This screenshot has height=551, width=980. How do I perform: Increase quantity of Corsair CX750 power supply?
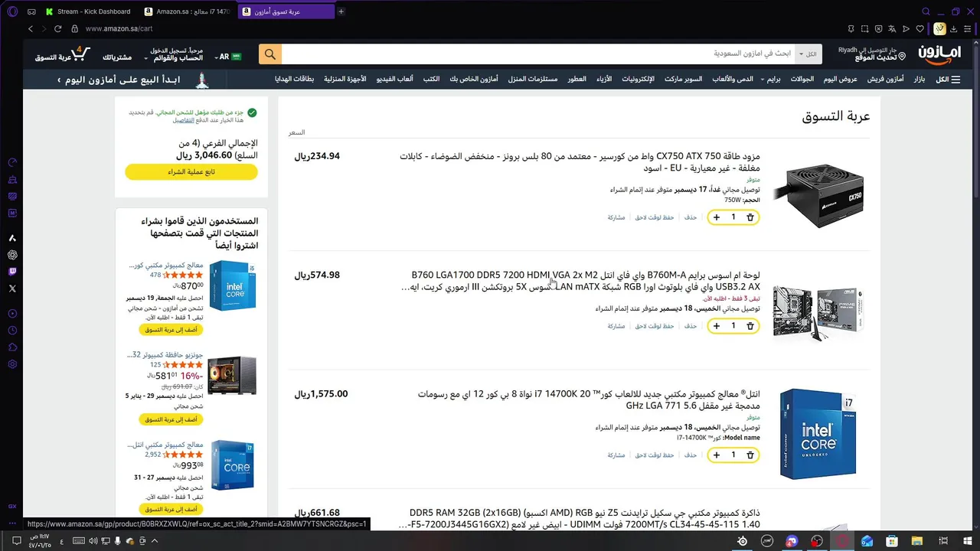point(717,217)
